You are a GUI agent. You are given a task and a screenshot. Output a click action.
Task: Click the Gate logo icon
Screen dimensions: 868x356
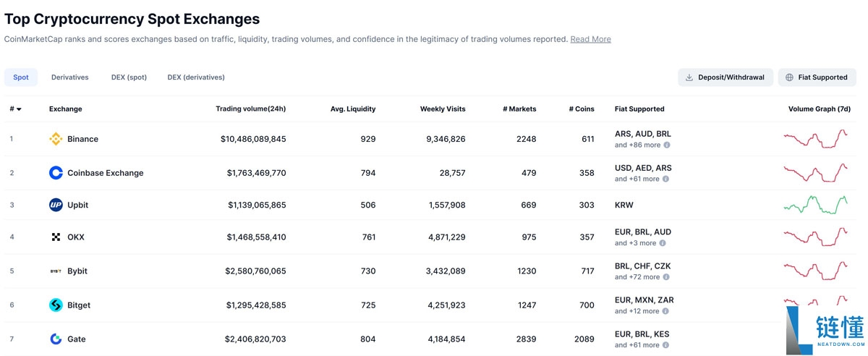[x=56, y=339]
